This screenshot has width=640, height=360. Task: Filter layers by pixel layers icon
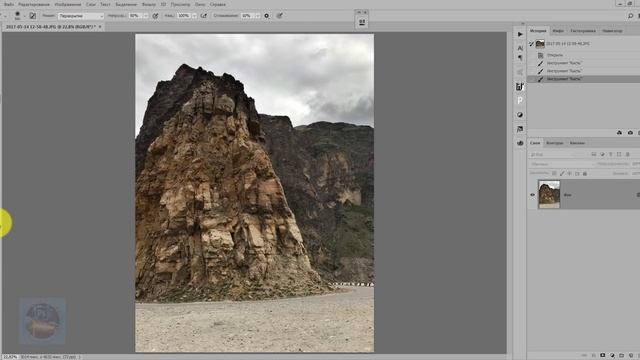click(x=594, y=154)
